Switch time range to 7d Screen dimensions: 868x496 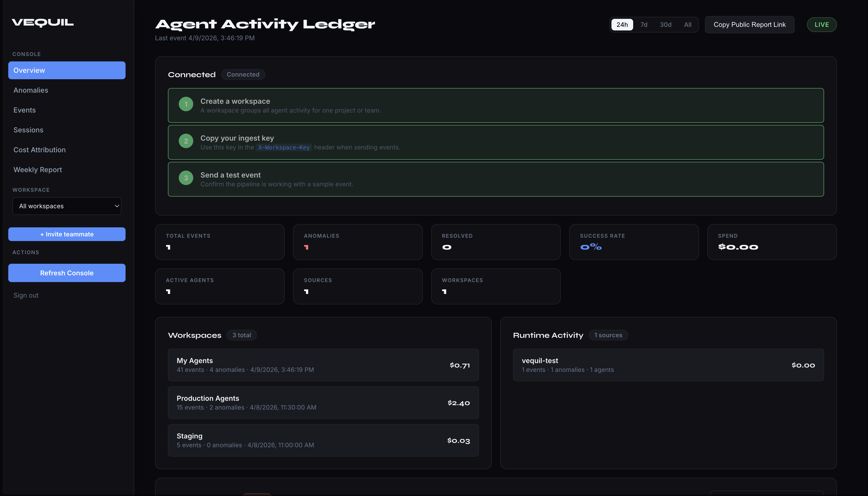coord(643,25)
